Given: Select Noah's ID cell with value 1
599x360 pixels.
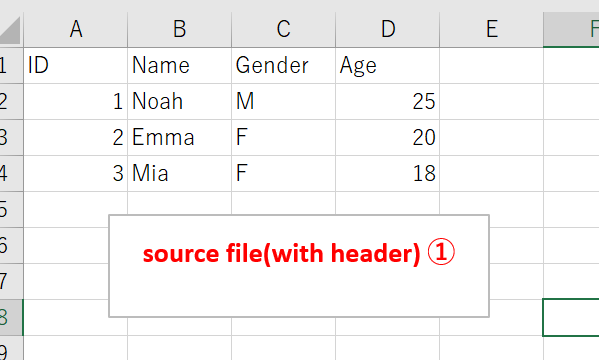Looking at the screenshot, I should (x=76, y=101).
